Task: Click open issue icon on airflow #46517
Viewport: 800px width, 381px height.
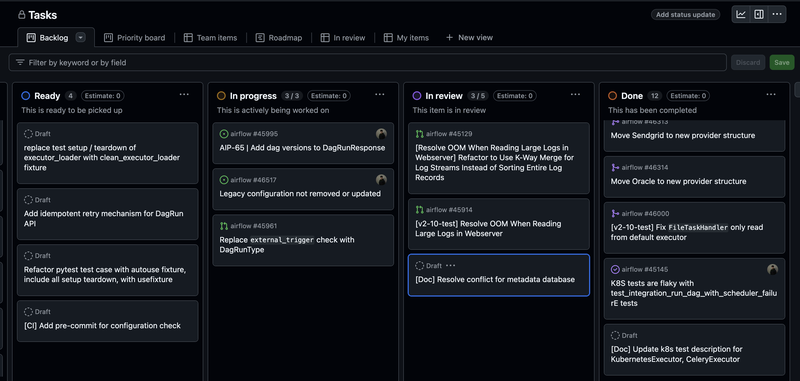Action: pos(223,180)
